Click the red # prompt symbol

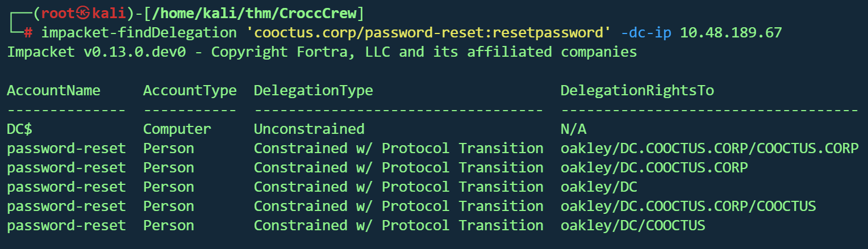coord(28,33)
